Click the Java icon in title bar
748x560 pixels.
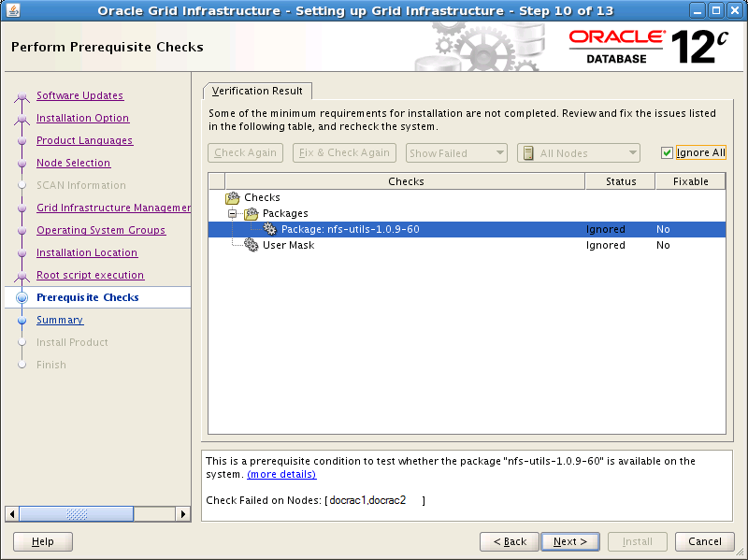click(11, 11)
